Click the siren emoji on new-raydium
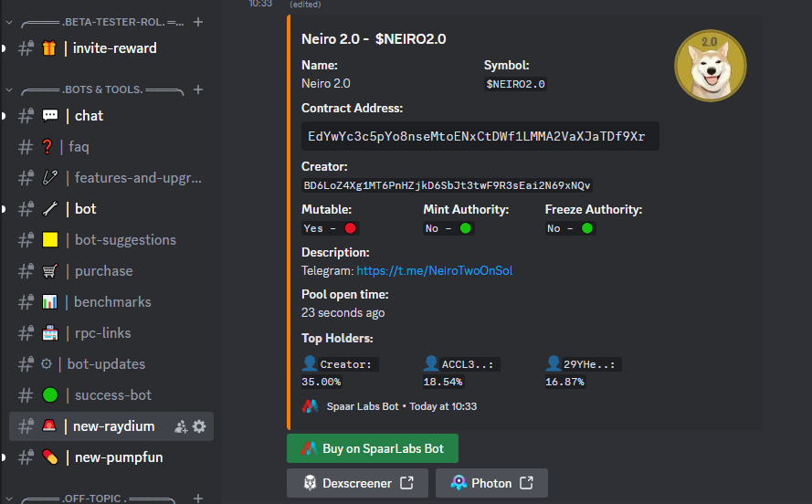Viewport: 812px width, 504px height. 49,425
